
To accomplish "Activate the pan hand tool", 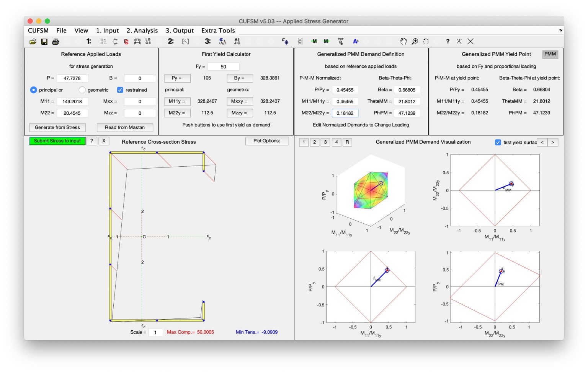I will (403, 41).
